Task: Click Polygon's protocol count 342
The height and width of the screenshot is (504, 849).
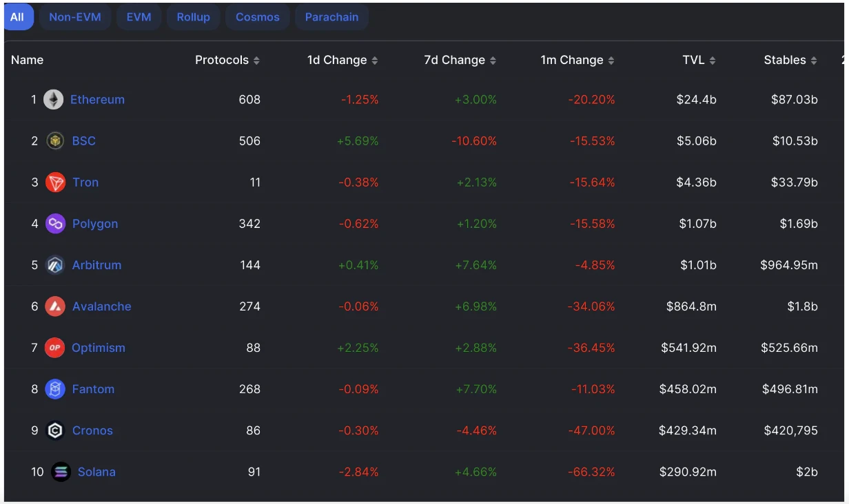Action: coord(249,224)
